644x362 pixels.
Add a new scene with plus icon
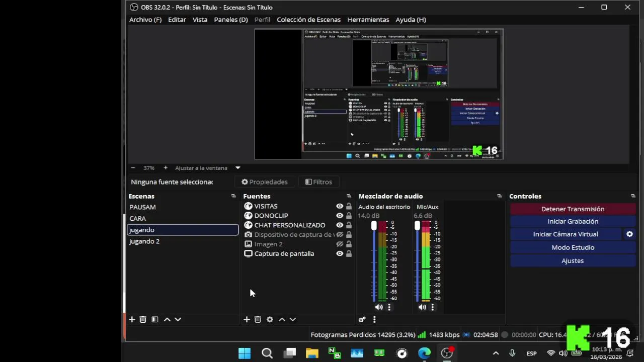click(x=132, y=319)
